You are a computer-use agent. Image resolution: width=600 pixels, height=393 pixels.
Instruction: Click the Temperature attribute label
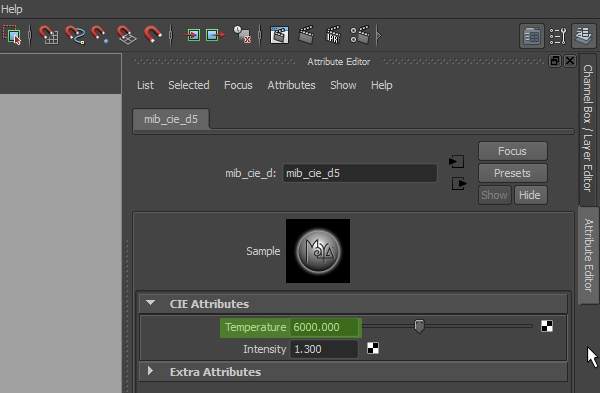click(255, 328)
